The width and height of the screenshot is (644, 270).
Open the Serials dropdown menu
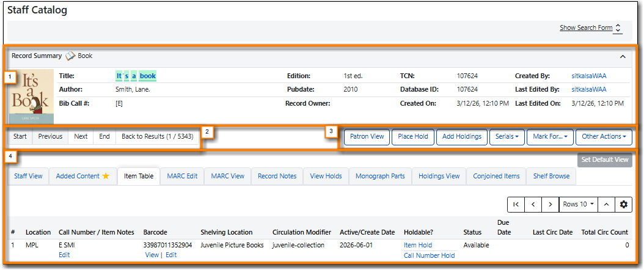[507, 137]
